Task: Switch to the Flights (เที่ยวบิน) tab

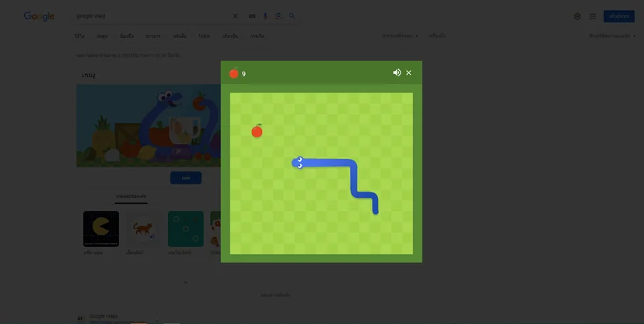Action: point(230,36)
